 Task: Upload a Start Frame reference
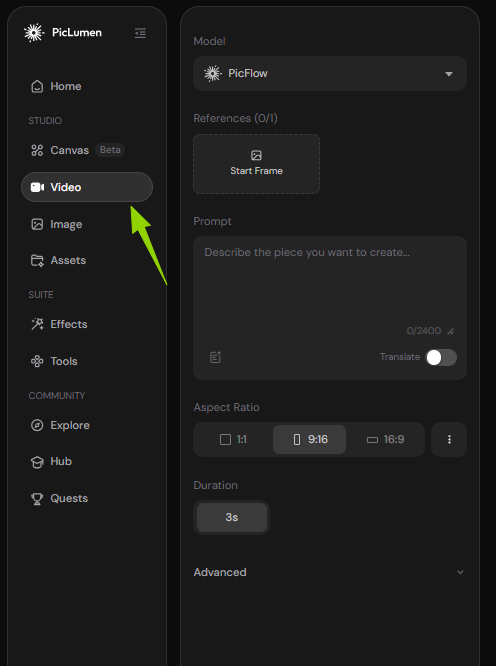coord(256,164)
